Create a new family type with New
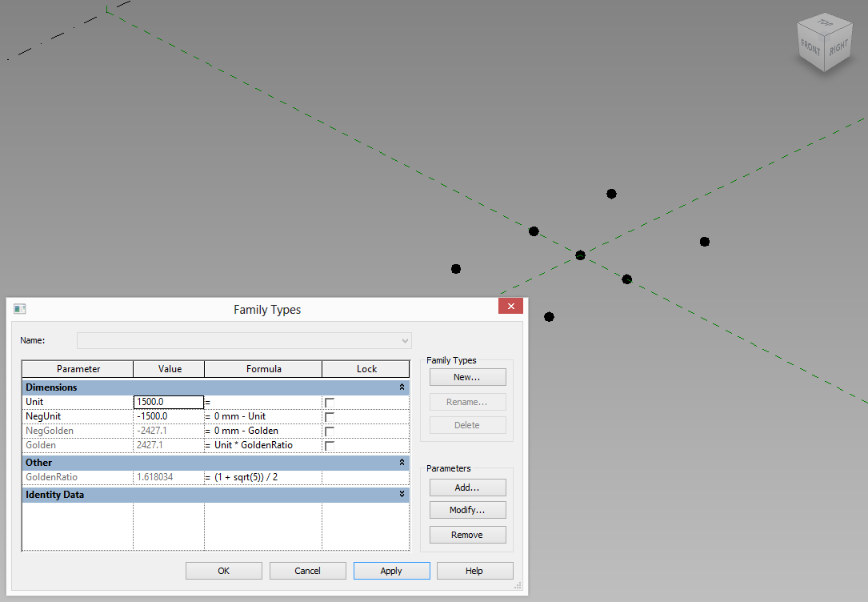Image resolution: width=868 pixels, height=602 pixels. click(467, 376)
